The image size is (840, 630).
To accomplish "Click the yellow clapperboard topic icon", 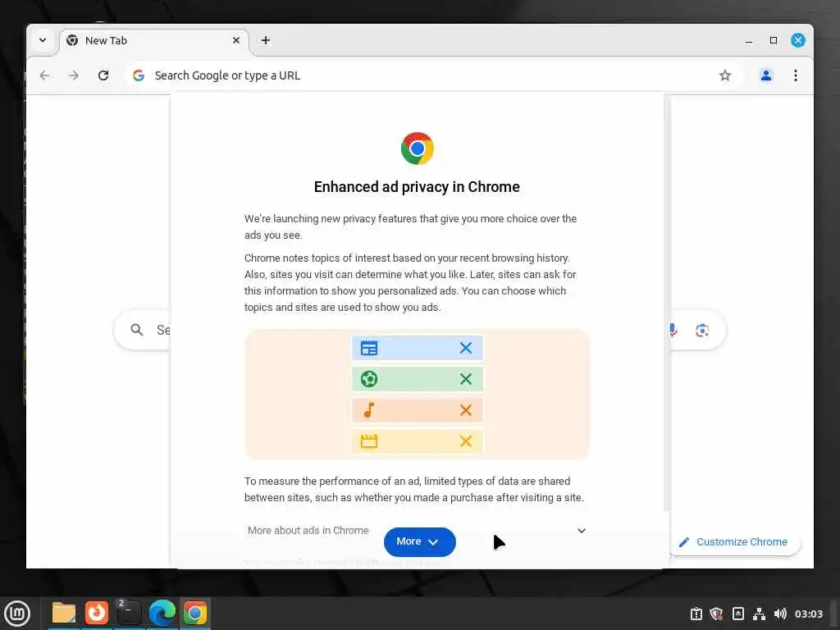I will [369, 441].
